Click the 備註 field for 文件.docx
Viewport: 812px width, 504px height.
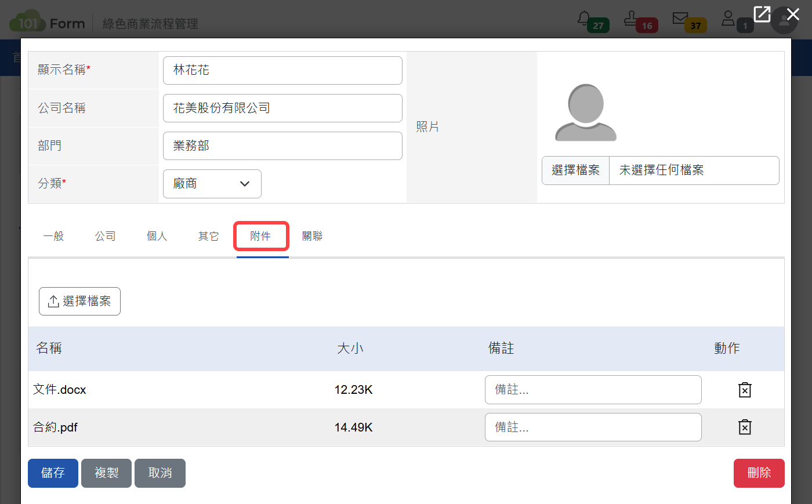coord(593,390)
